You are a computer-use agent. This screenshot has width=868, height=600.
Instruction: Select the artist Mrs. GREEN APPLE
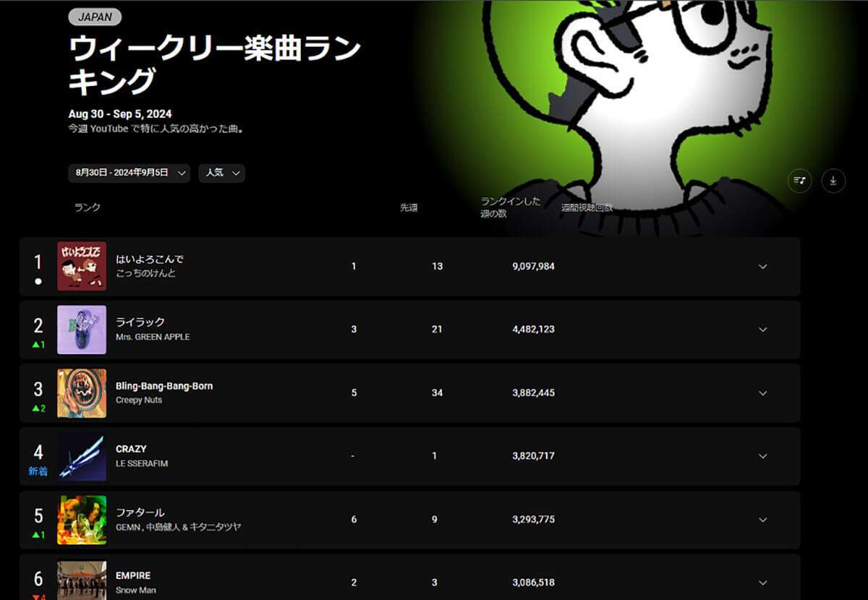click(x=153, y=337)
